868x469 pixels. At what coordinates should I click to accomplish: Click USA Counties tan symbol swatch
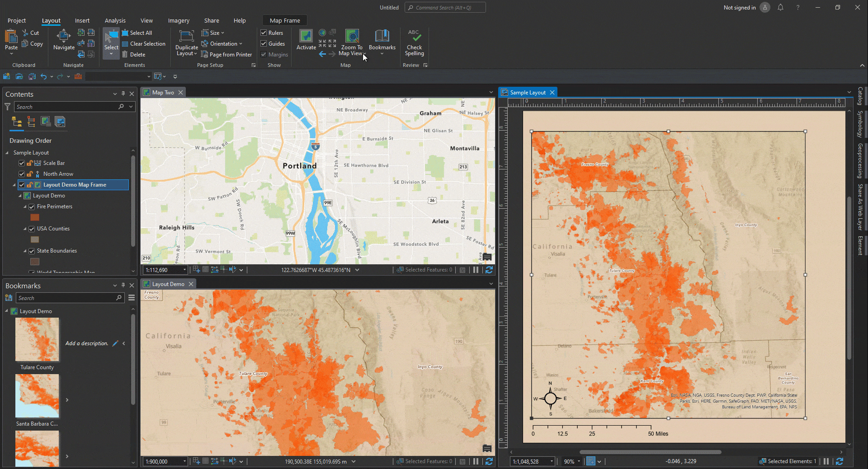click(35, 239)
